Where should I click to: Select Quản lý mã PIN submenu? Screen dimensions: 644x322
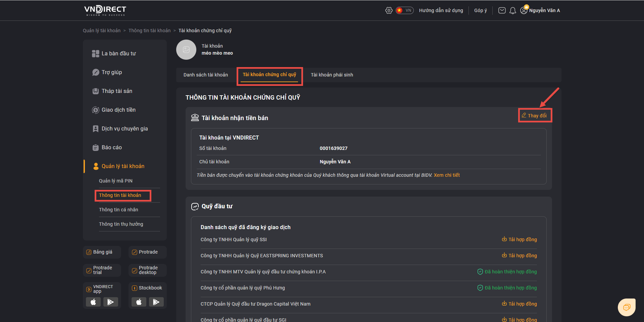[x=116, y=181]
